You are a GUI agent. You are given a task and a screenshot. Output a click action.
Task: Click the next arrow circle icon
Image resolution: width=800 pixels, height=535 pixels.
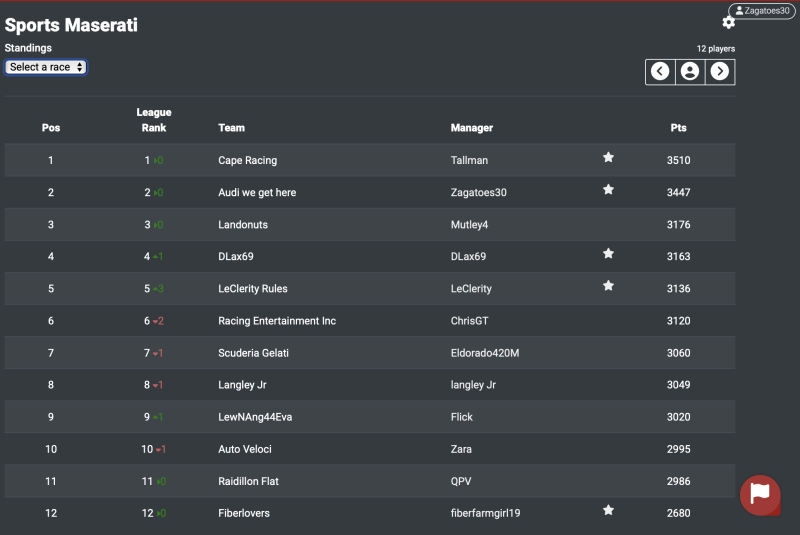(x=720, y=71)
